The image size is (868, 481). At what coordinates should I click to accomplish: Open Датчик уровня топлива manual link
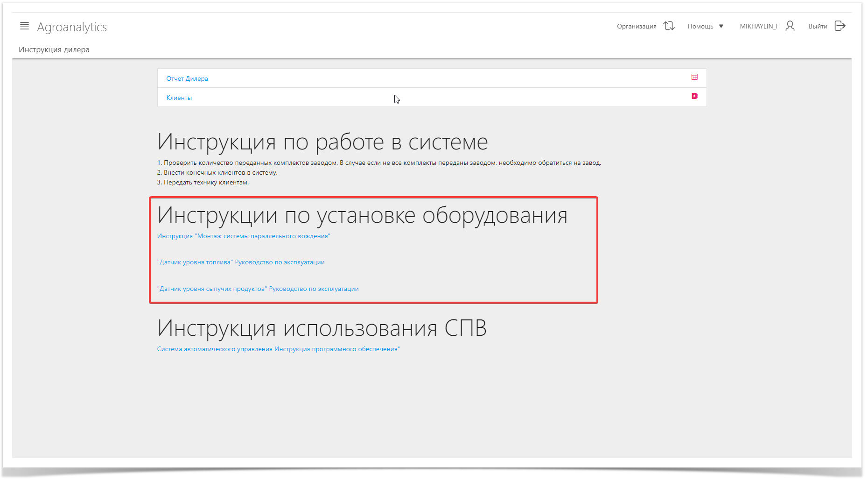(241, 262)
